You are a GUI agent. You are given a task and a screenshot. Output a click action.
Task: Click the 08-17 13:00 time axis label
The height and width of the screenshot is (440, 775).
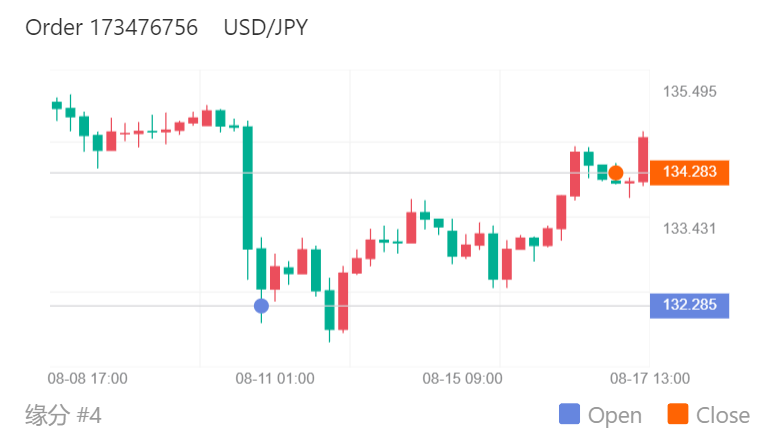point(649,378)
